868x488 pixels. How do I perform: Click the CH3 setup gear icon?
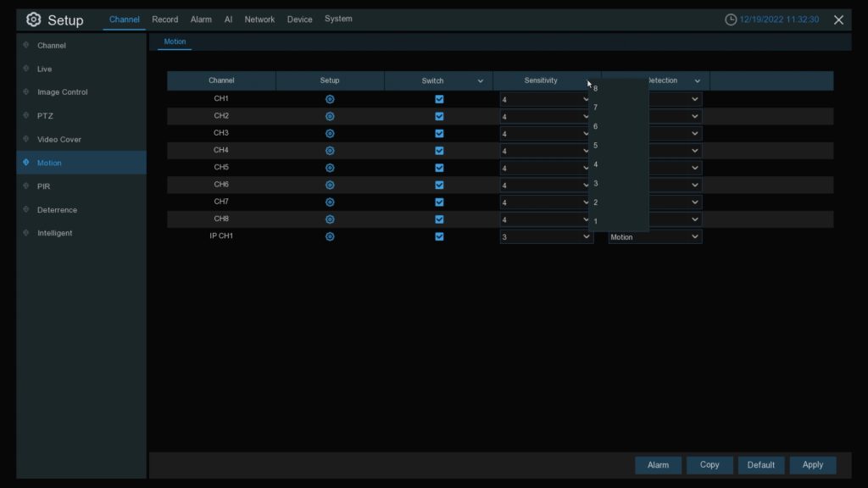tap(330, 134)
